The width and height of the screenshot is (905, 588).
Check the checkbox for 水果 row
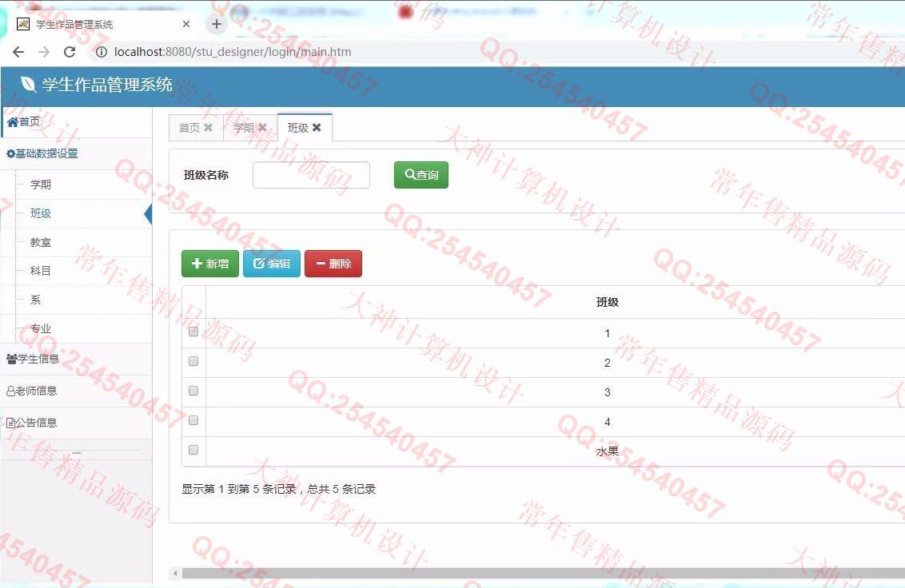pyautogui.click(x=193, y=450)
